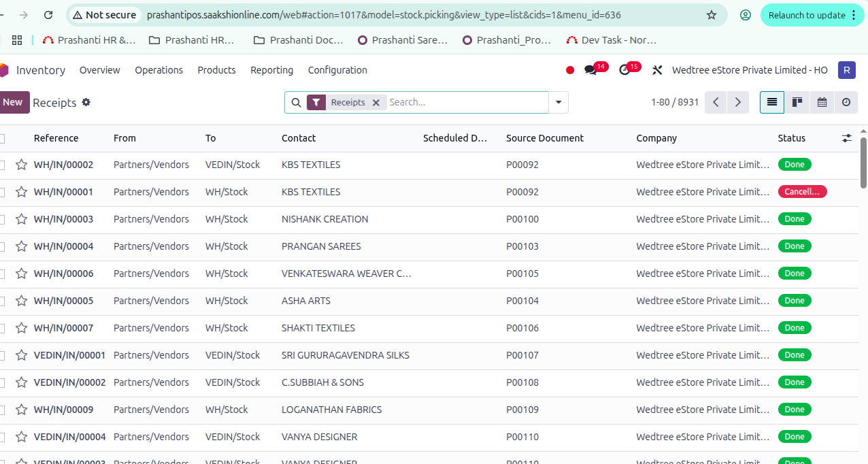
Task: Expand the search options dropdown arrow
Action: point(558,102)
